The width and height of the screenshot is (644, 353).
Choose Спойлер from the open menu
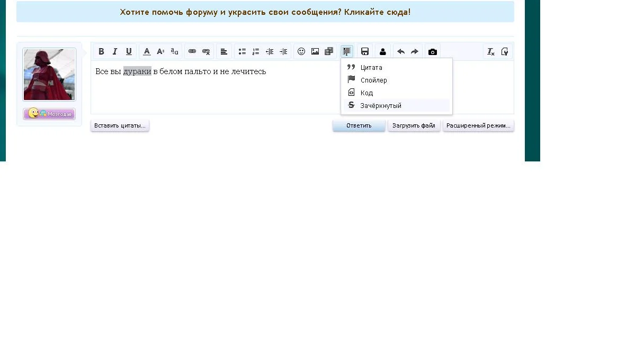tap(374, 80)
